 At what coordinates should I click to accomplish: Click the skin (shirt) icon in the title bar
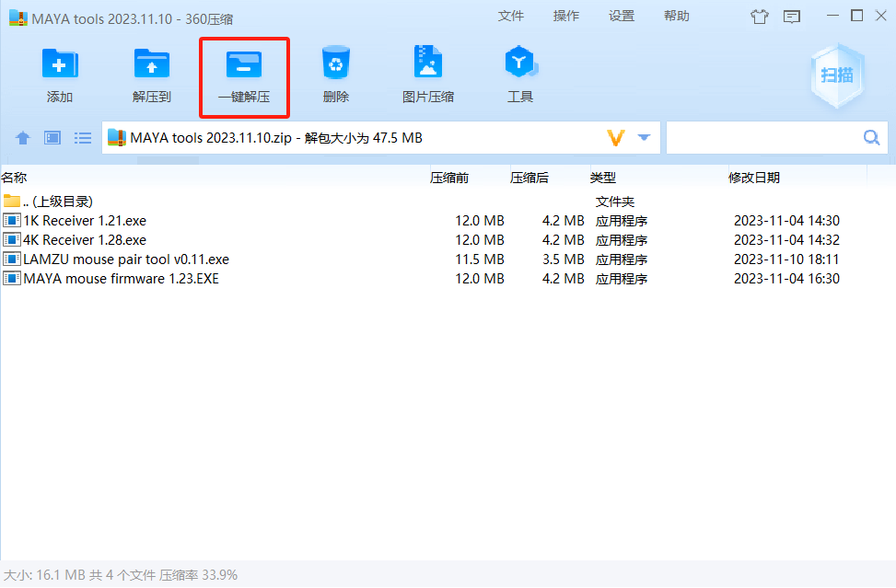[x=760, y=17]
